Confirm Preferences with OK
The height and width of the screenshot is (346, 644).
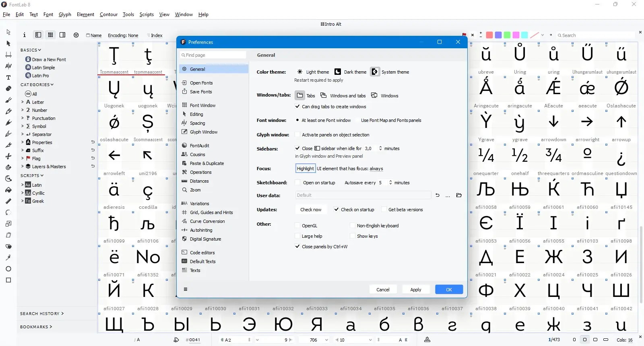pyautogui.click(x=449, y=290)
